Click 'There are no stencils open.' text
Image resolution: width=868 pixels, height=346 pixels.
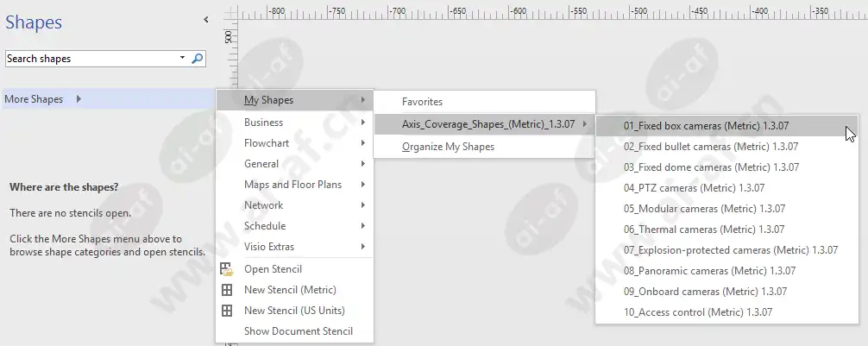70,213
